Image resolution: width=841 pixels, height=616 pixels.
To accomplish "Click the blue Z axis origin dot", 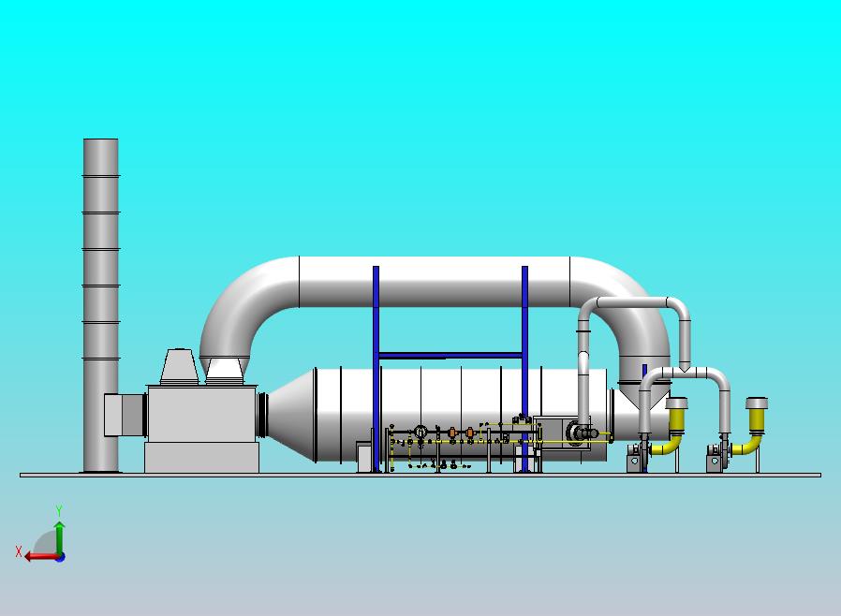I will tap(61, 558).
